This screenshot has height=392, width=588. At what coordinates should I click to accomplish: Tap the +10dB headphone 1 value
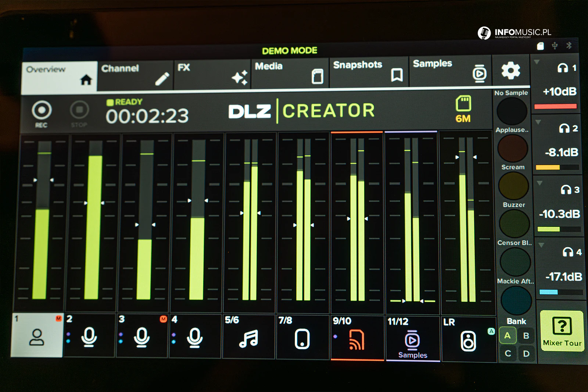click(560, 92)
